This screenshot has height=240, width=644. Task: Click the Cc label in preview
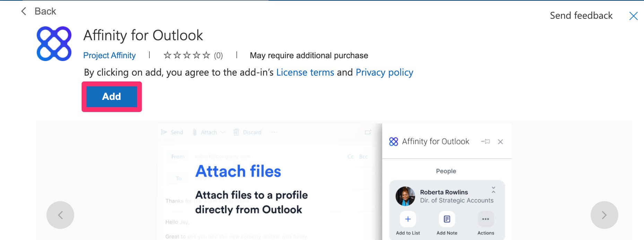[x=350, y=157]
